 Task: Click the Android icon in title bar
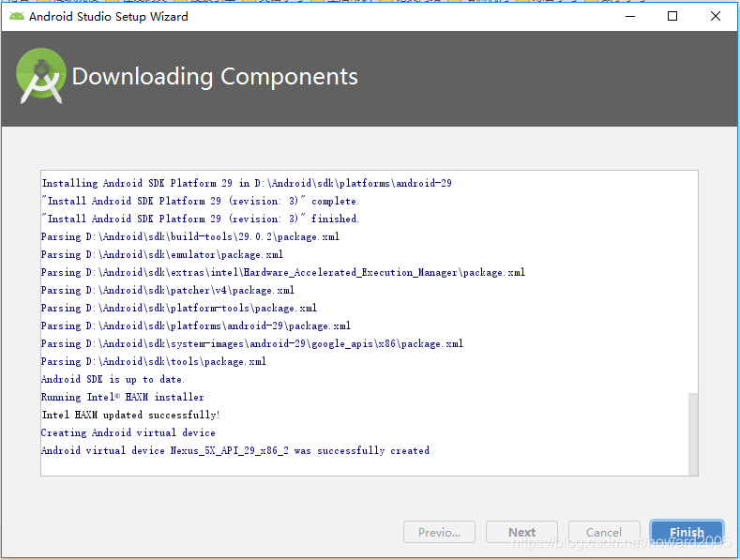(x=17, y=17)
